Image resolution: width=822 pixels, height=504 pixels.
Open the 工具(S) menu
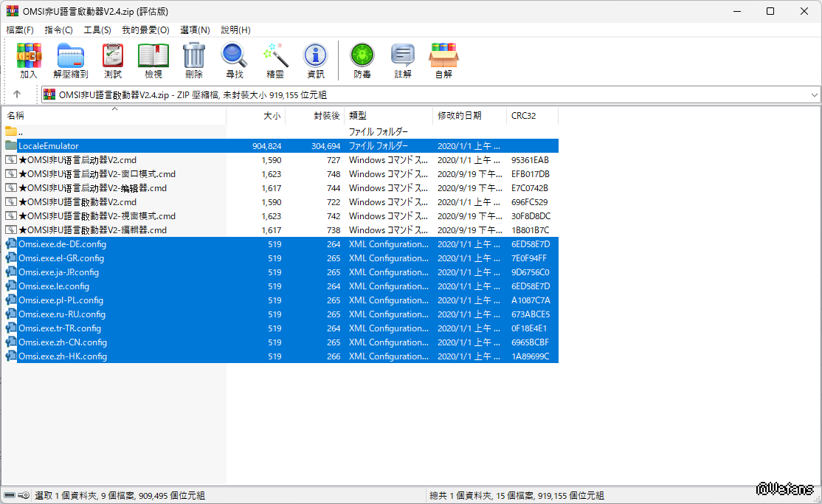click(x=97, y=30)
